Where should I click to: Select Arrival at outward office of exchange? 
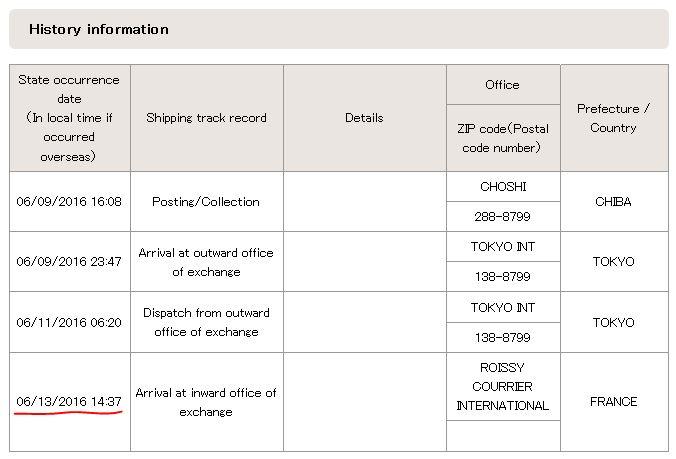coord(207,262)
